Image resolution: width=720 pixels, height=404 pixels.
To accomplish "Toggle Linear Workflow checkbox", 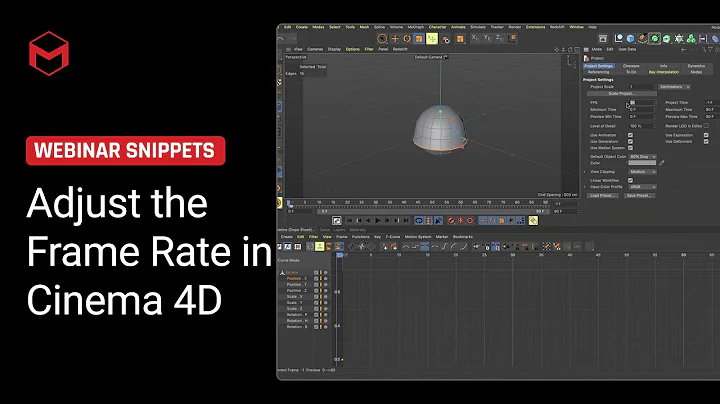I will pos(630,180).
